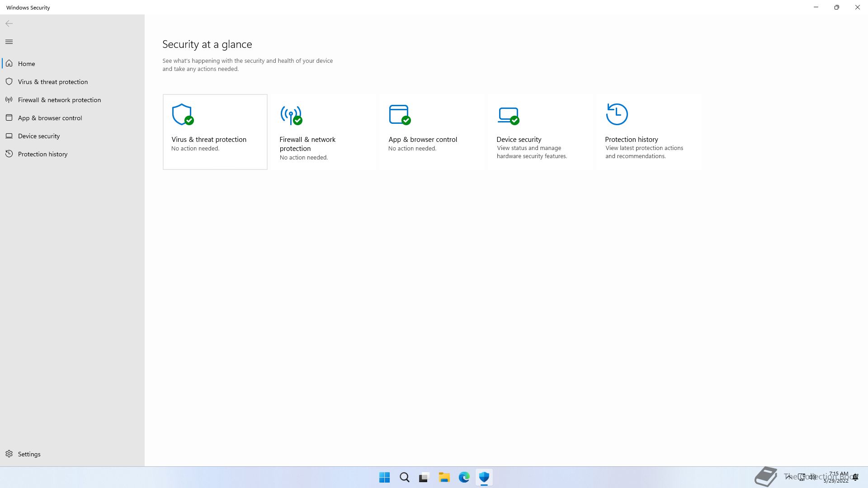Click the App & browser control window tile icon
Viewport: 868px width, 488px height.
coord(399,114)
